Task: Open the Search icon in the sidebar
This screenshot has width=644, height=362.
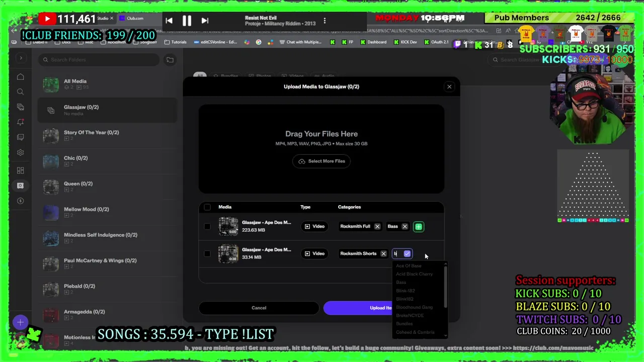Action: point(20,92)
